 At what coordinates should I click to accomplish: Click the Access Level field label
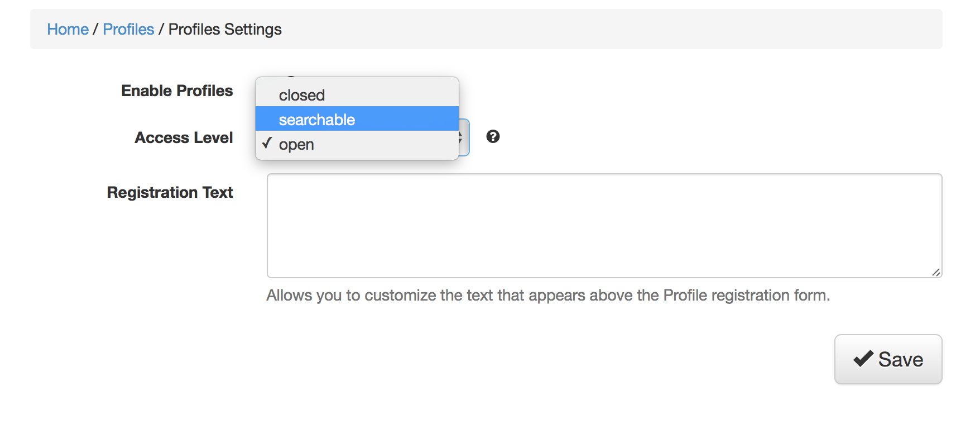184,137
